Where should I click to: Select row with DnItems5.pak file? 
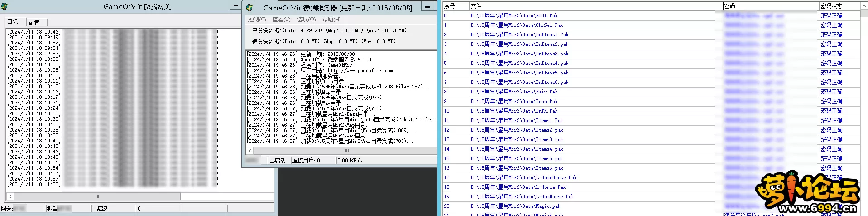(651, 73)
